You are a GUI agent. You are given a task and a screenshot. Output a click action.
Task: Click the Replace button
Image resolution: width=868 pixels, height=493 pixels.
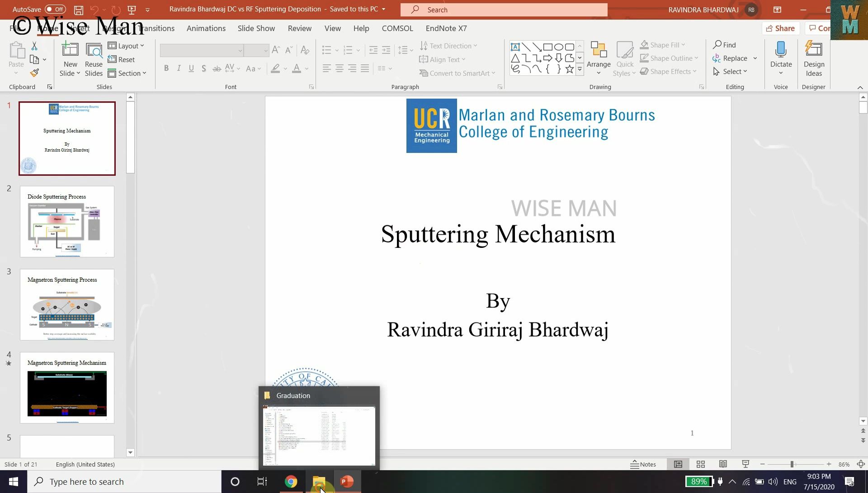point(730,58)
